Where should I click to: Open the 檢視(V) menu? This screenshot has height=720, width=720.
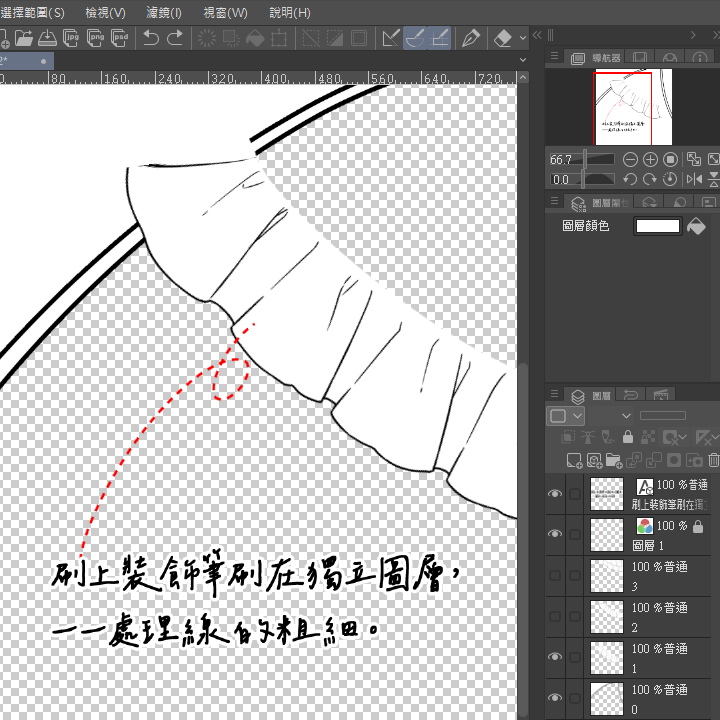pyautogui.click(x=105, y=13)
